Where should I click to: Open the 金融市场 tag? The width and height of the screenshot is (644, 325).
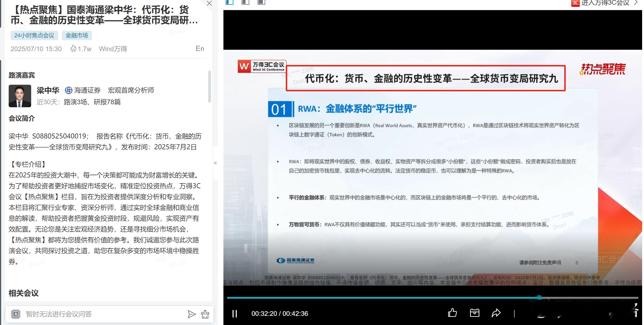[77, 35]
